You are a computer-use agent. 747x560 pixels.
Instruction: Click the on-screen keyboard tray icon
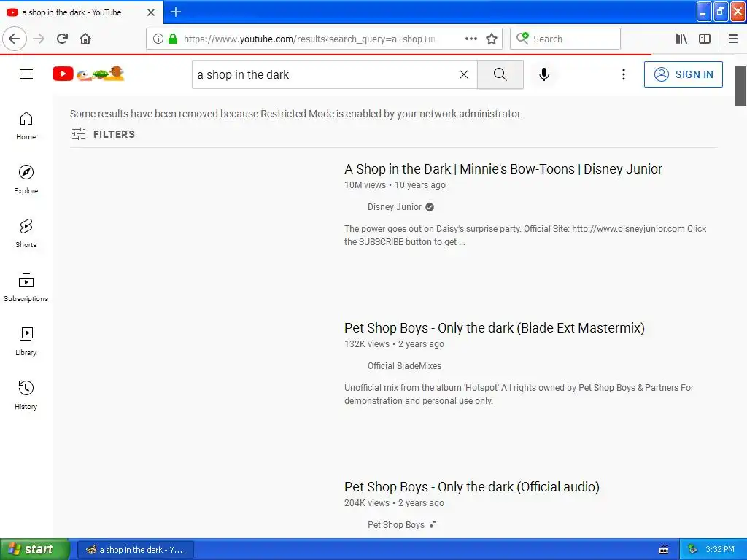[664, 550]
